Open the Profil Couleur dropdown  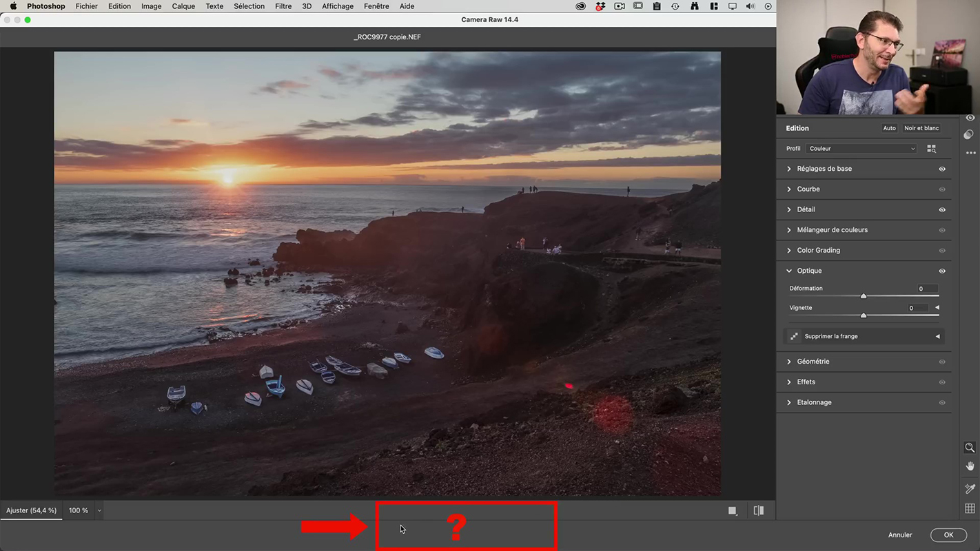(861, 149)
